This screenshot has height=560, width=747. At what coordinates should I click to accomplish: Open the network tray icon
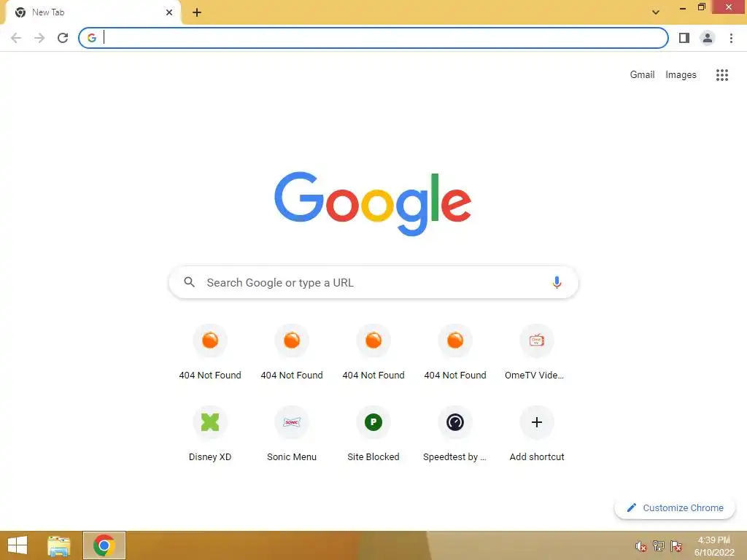click(x=659, y=546)
